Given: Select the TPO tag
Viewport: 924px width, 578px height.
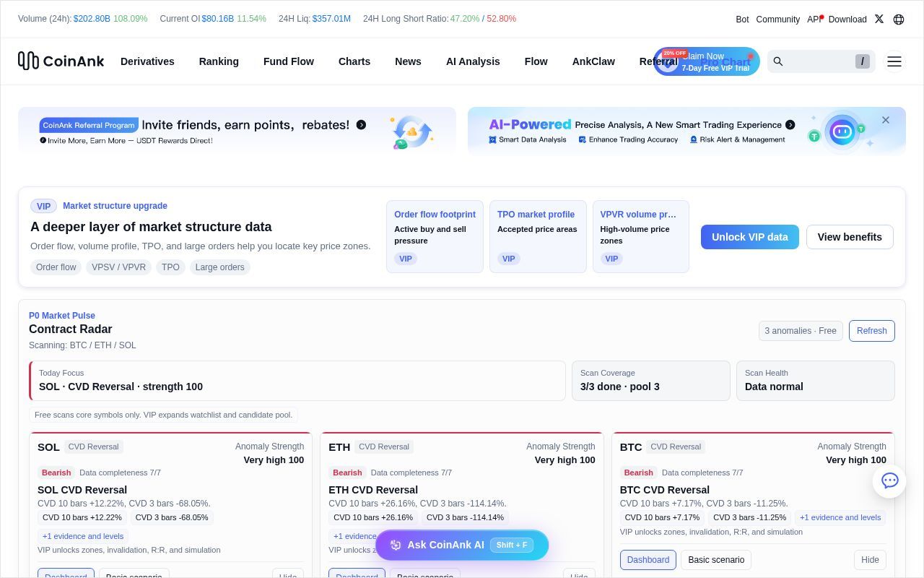Looking at the screenshot, I should point(170,267).
